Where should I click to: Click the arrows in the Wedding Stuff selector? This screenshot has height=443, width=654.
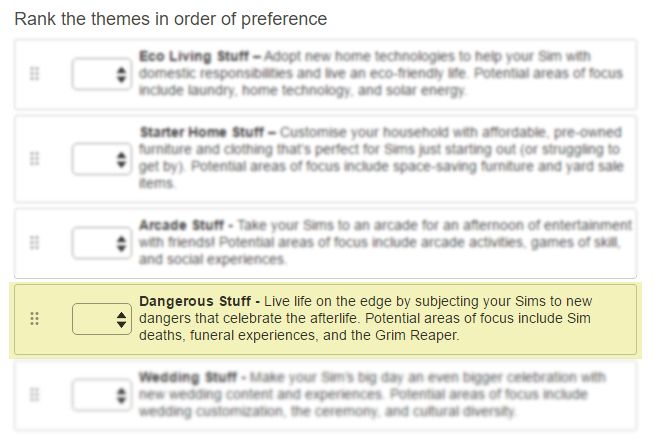(121, 395)
